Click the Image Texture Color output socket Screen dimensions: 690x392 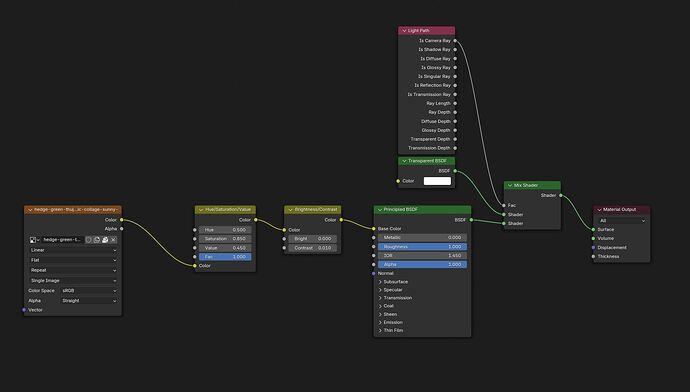[x=122, y=220]
